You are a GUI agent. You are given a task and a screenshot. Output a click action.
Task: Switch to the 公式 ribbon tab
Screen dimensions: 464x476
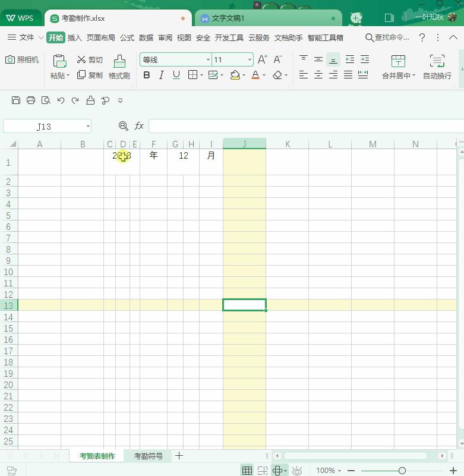(127, 37)
